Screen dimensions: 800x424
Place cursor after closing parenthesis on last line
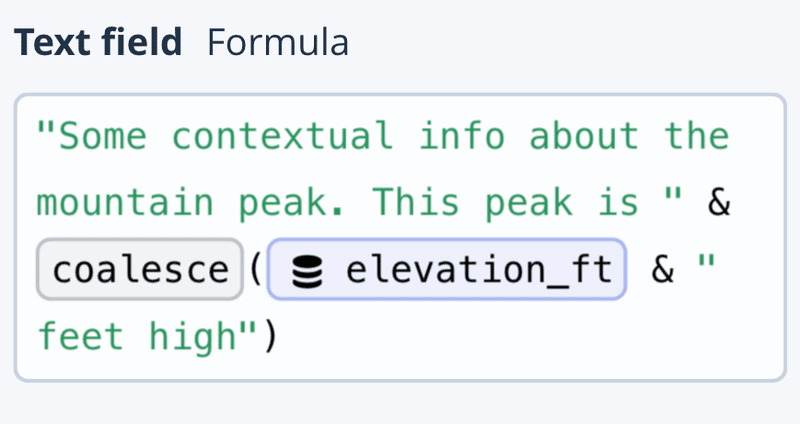pyautogui.click(x=279, y=337)
